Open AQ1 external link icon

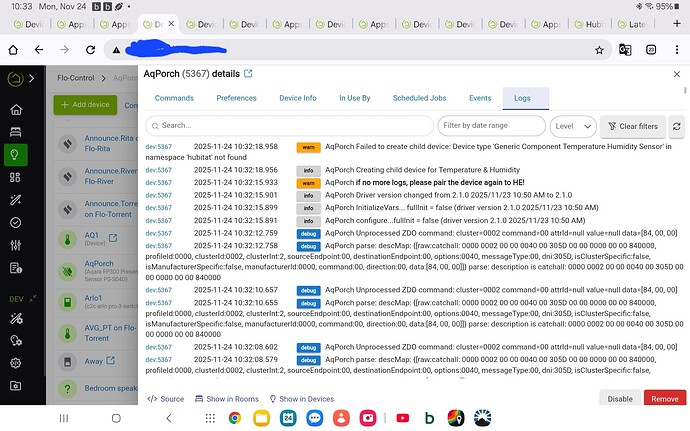tap(113, 238)
